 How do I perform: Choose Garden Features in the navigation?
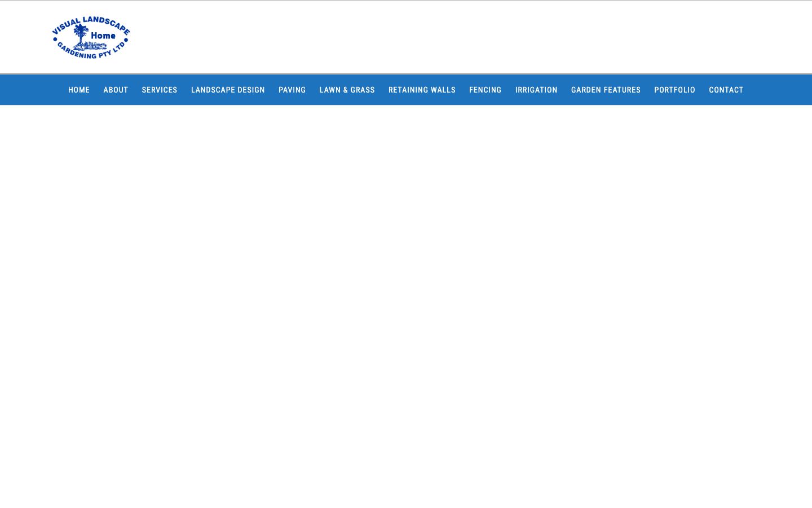[606, 90]
